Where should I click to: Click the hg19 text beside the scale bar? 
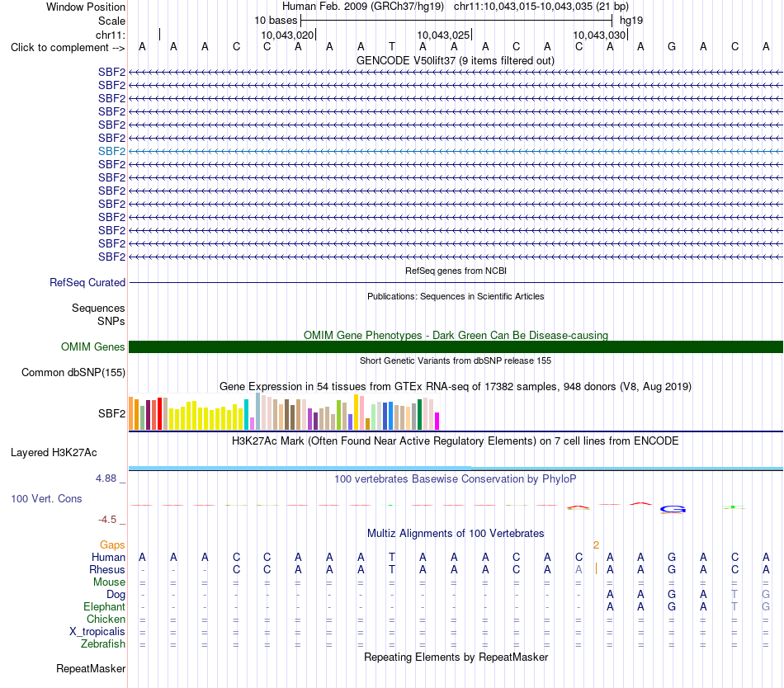pyautogui.click(x=631, y=21)
